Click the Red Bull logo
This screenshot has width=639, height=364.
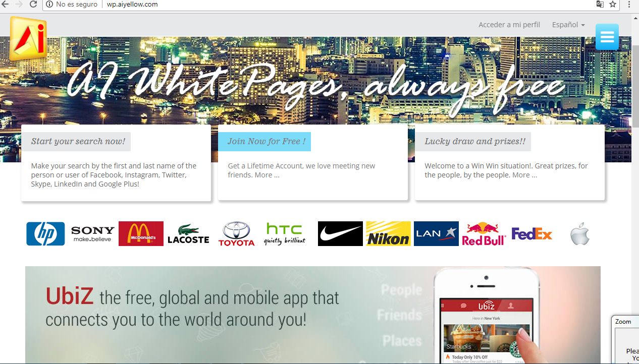484,234
